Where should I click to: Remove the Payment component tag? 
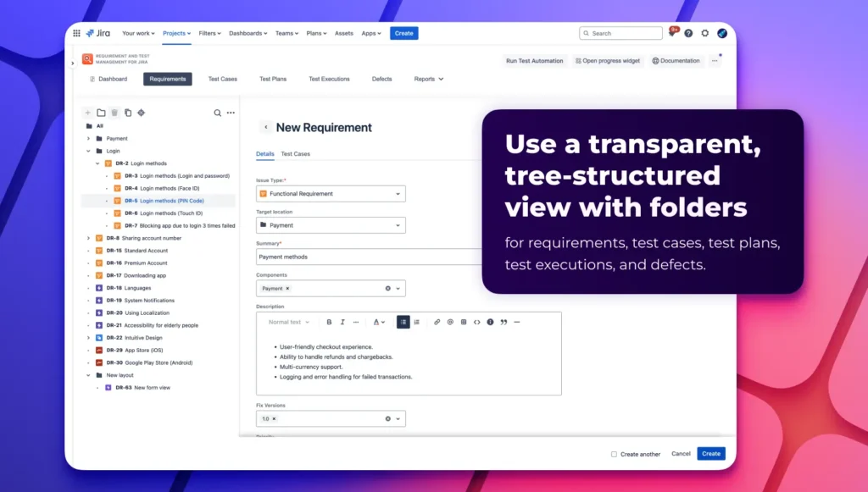click(287, 288)
